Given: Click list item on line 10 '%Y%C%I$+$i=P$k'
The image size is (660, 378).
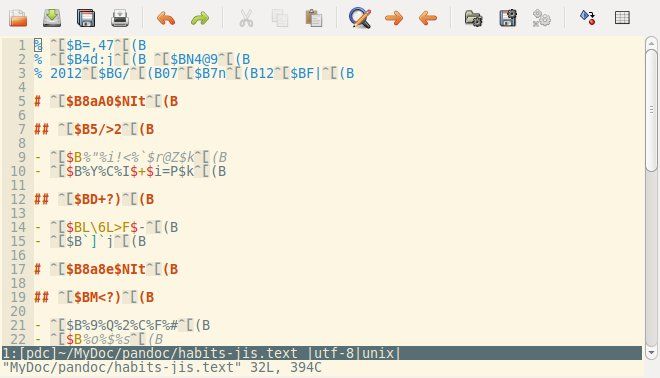Looking at the screenshot, I should tap(130, 171).
